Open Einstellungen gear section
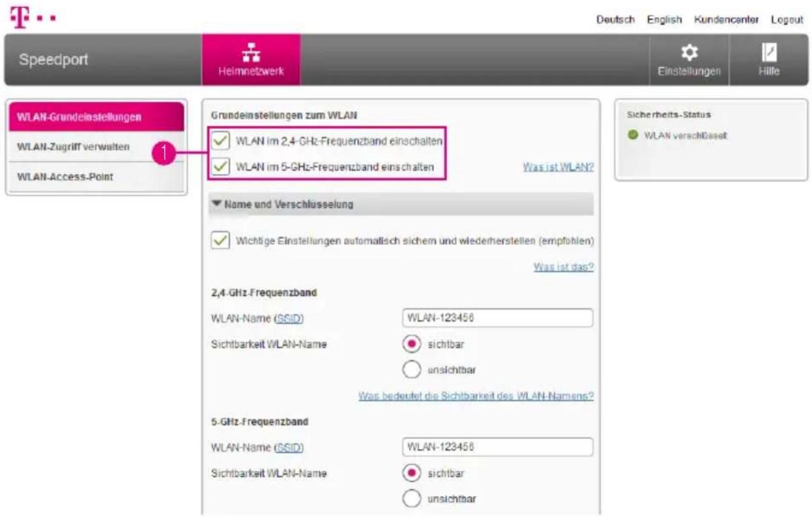Viewport: 812px width, 517px height. click(689, 60)
